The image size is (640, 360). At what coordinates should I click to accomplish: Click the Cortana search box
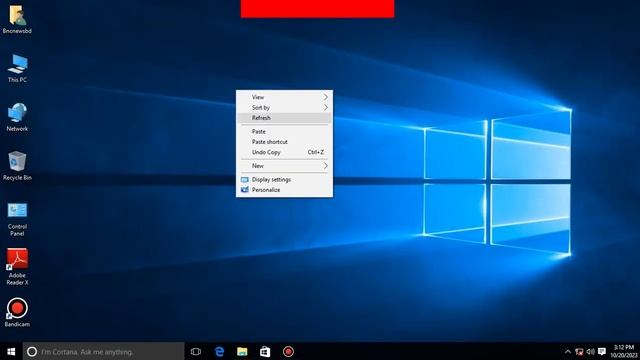104,351
